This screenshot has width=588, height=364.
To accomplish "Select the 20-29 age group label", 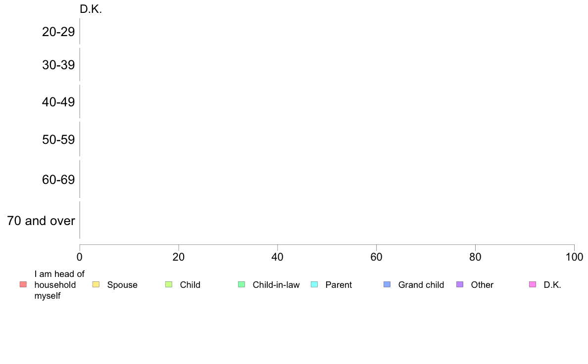I will pyautogui.click(x=58, y=32).
